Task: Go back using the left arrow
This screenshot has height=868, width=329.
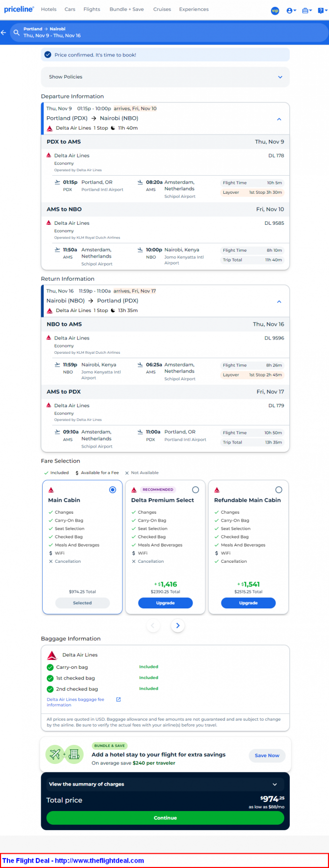Action: pyautogui.click(x=3, y=32)
